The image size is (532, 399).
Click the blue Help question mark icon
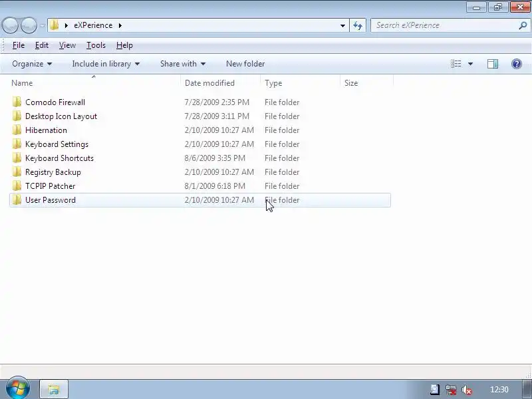tap(517, 64)
